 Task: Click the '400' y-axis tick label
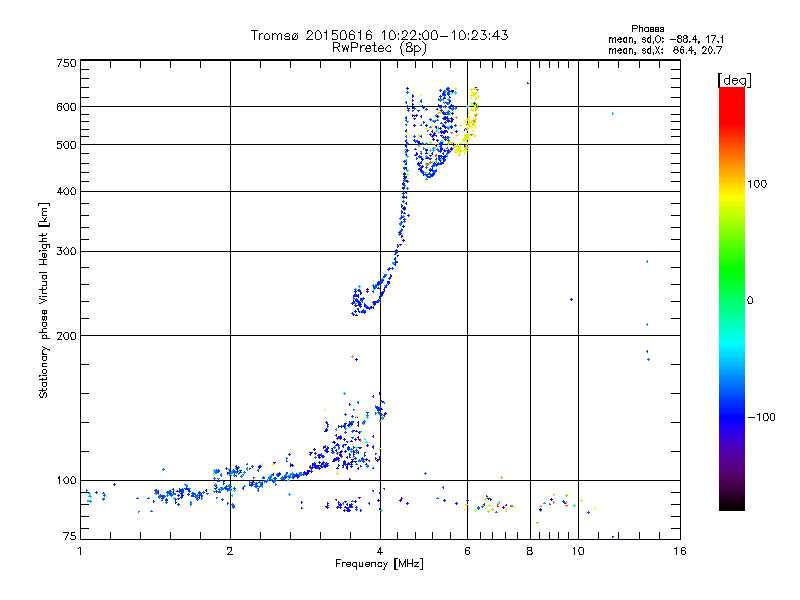(x=66, y=191)
